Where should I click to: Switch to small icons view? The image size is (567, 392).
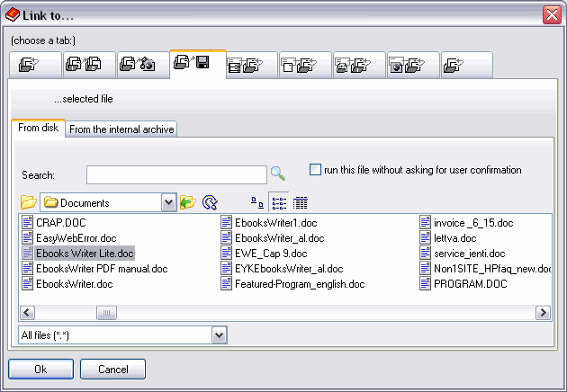coord(256,202)
